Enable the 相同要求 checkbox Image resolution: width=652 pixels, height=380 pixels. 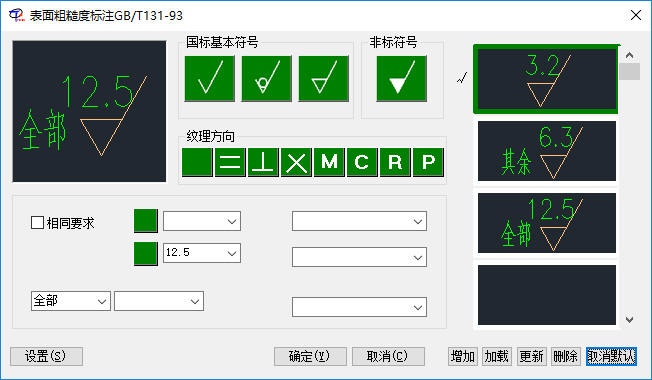37,223
